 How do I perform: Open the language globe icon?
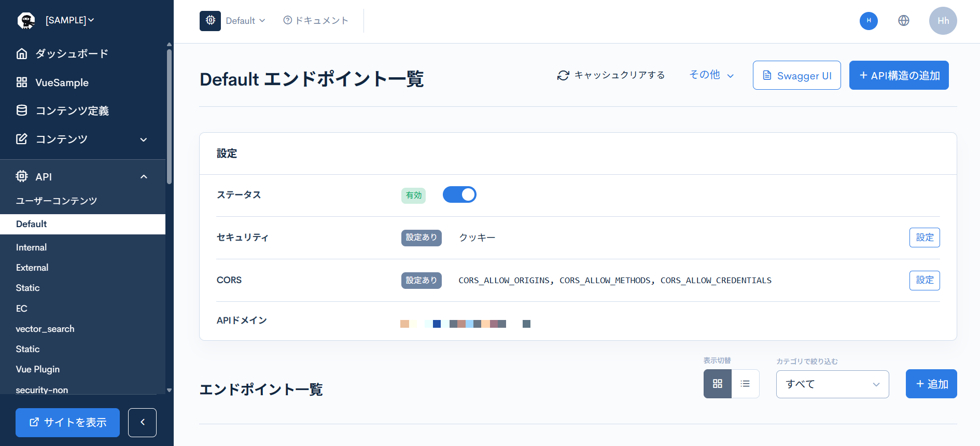click(904, 20)
